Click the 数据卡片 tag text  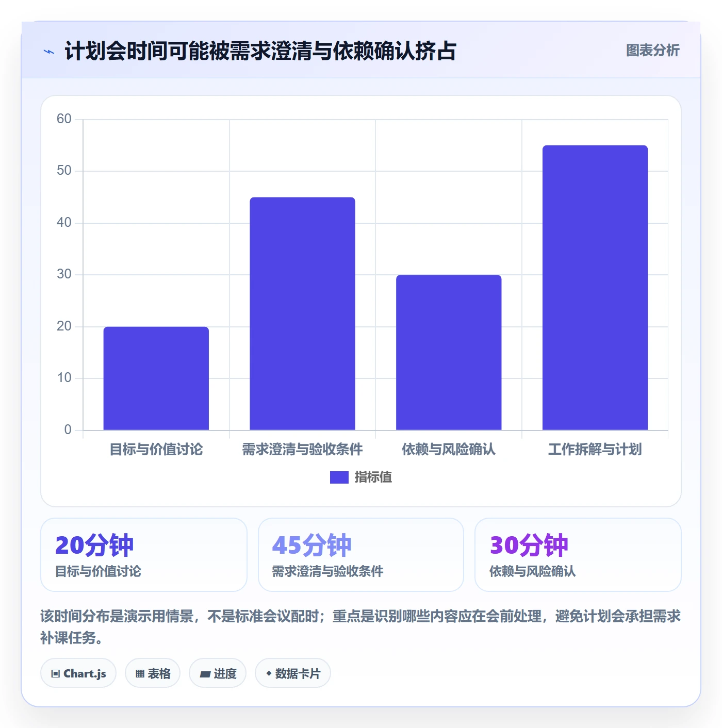[298, 674]
